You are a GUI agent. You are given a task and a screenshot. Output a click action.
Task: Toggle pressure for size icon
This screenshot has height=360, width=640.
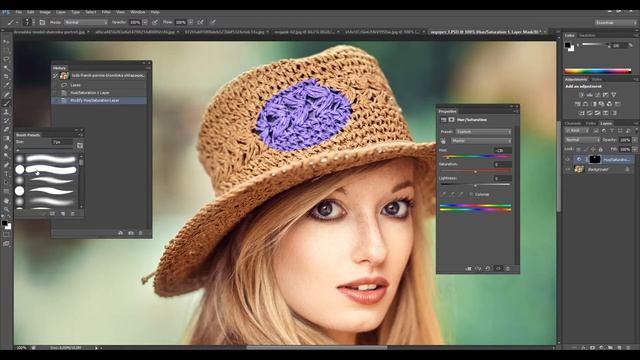pos(213,22)
